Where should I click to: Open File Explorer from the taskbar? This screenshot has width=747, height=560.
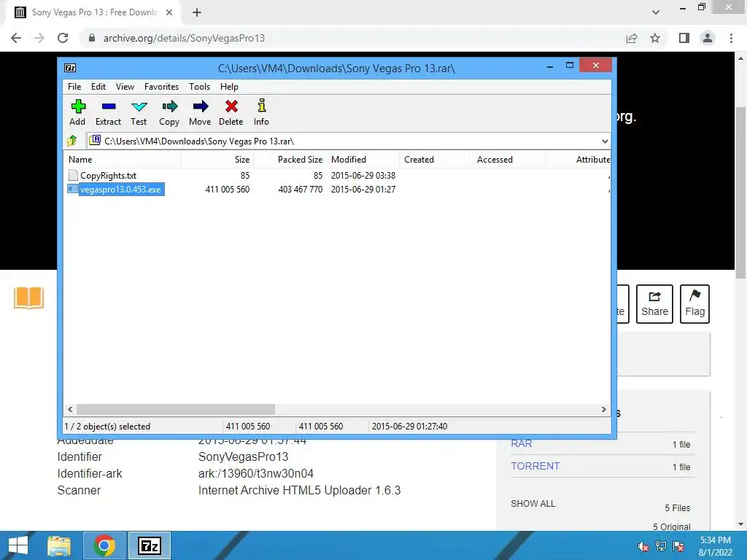(x=59, y=545)
